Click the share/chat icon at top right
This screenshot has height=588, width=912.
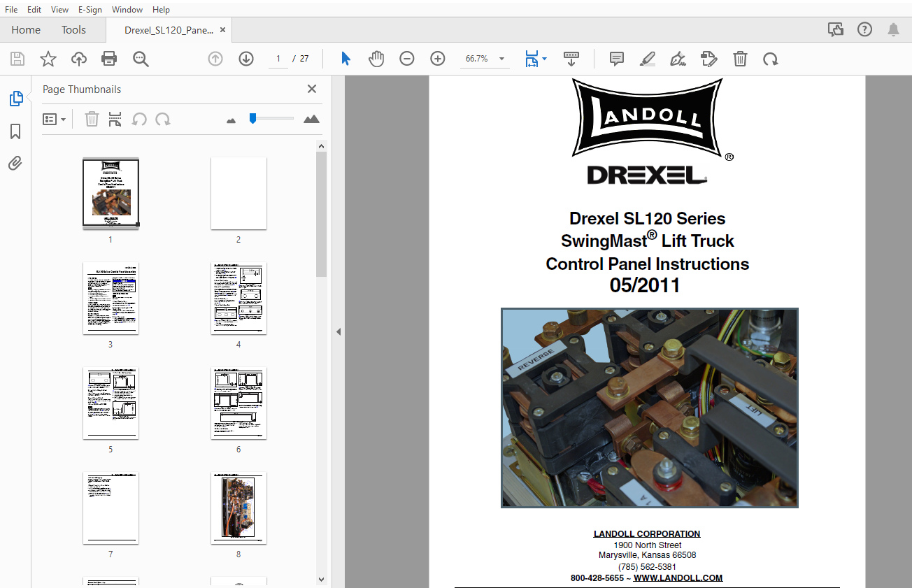coord(835,29)
